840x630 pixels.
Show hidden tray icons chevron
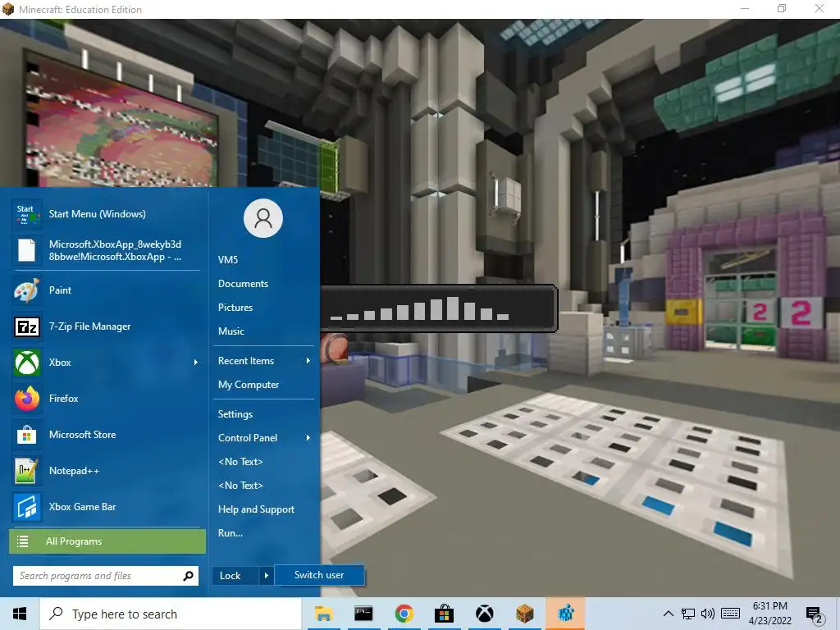[668, 614]
